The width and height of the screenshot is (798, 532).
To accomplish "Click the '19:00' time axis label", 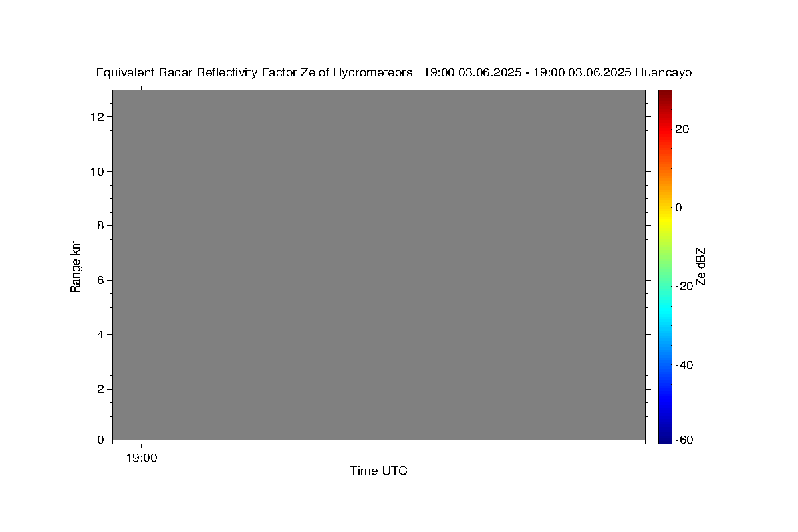I will pyautogui.click(x=142, y=458).
